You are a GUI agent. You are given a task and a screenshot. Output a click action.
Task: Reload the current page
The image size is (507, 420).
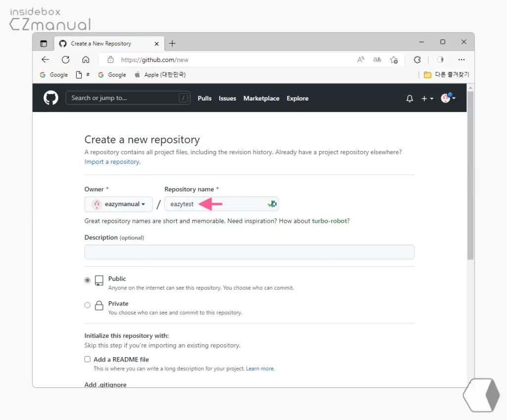point(65,59)
